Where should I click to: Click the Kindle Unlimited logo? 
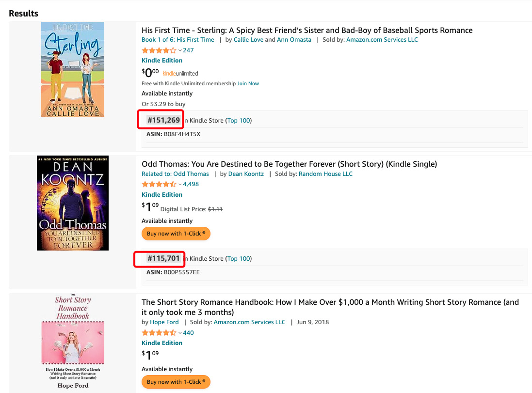point(180,74)
